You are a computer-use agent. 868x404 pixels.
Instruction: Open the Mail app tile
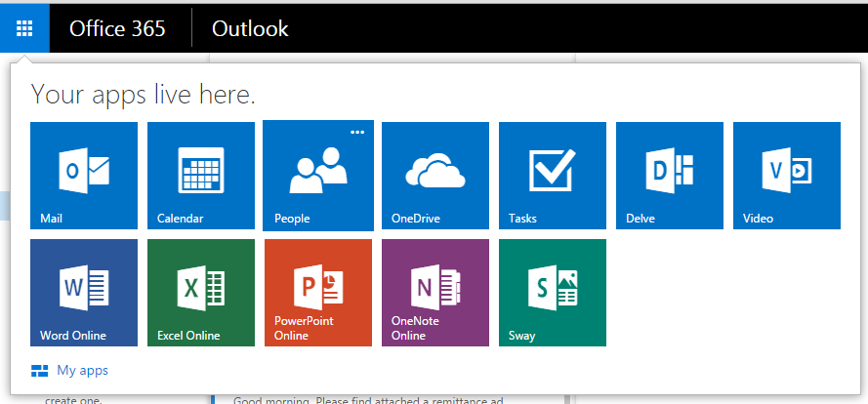[84, 176]
